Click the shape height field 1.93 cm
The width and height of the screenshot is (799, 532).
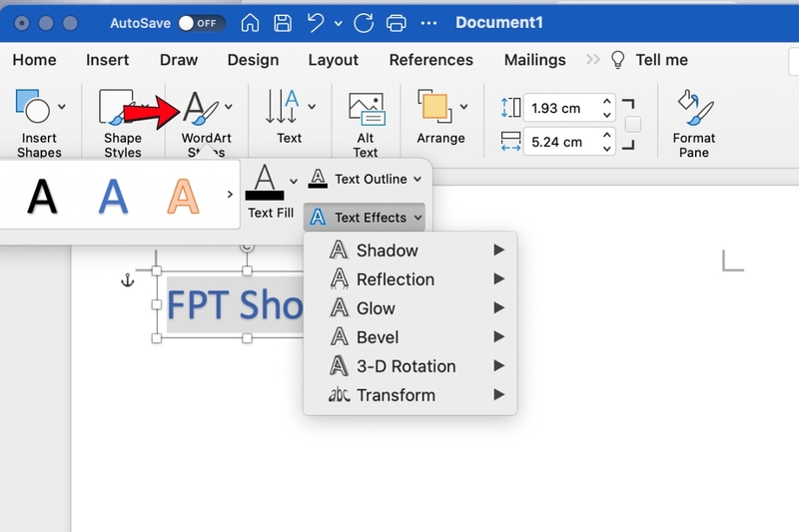tap(560, 108)
